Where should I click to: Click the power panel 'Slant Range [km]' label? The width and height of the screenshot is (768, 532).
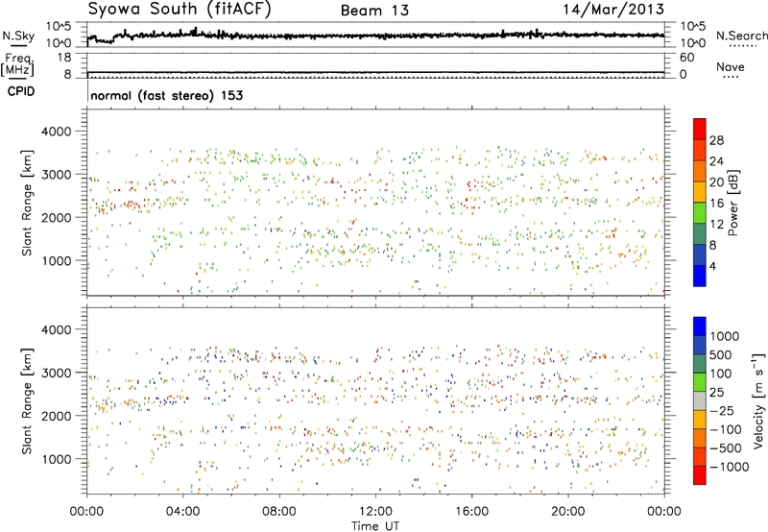[x=27, y=203]
